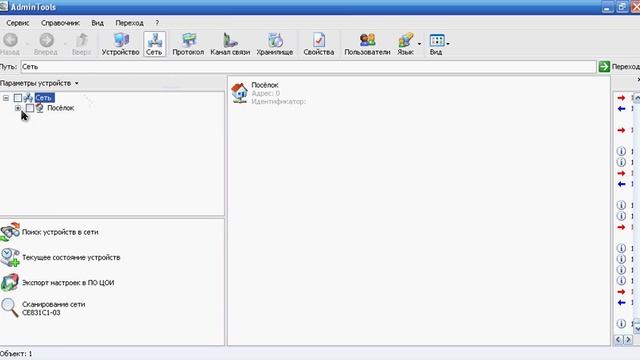Image resolution: width=640 pixels, height=360 pixels.
Task: Click the topmost red arrow in the log panel
Action: (621, 98)
